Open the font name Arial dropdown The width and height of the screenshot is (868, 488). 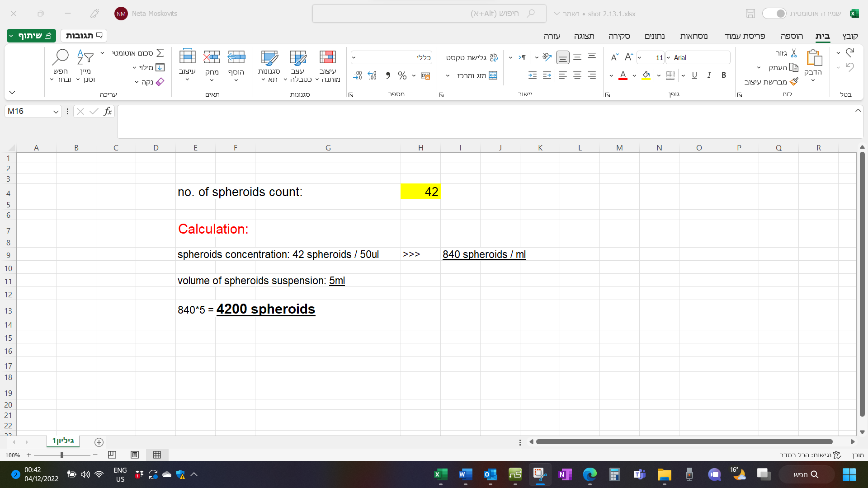point(669,58)
